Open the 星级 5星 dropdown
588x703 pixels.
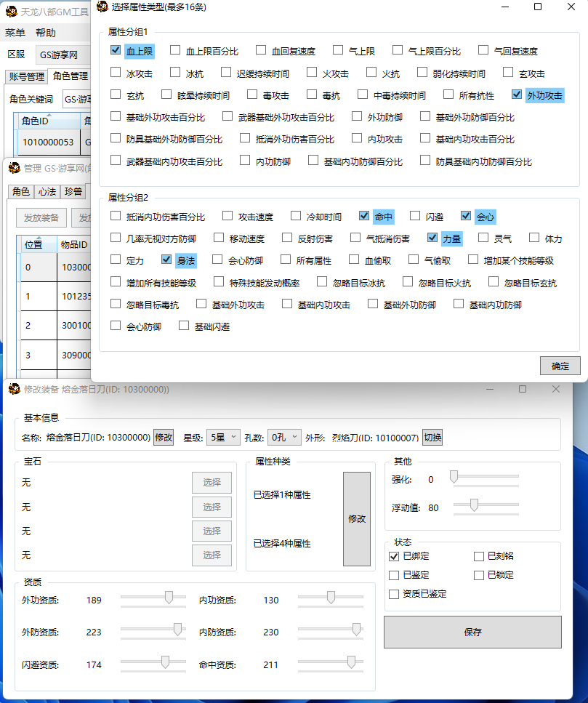point(222,437)
